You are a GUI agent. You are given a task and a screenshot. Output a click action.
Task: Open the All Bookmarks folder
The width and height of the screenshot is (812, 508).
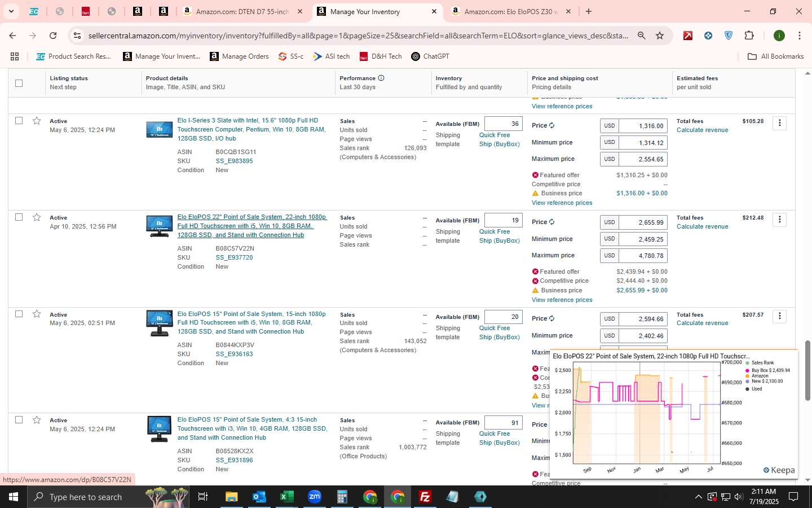pos(775,56)
